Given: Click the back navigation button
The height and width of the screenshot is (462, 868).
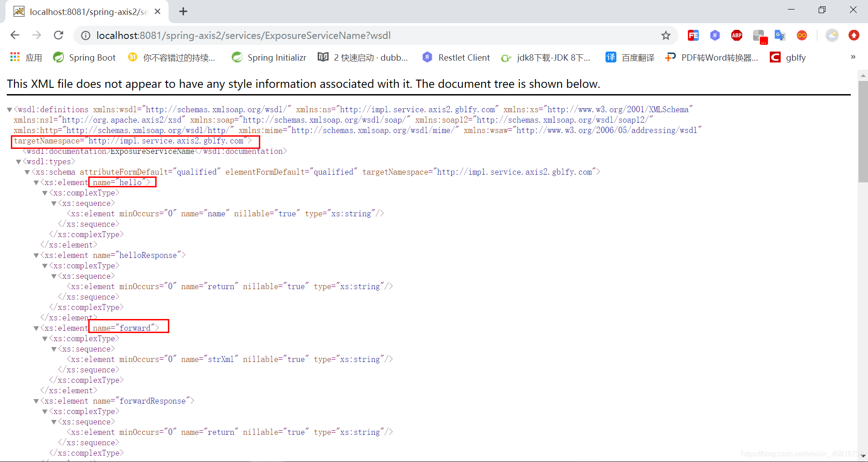Looking at the screenshot, I should click(x=15, y=35).
